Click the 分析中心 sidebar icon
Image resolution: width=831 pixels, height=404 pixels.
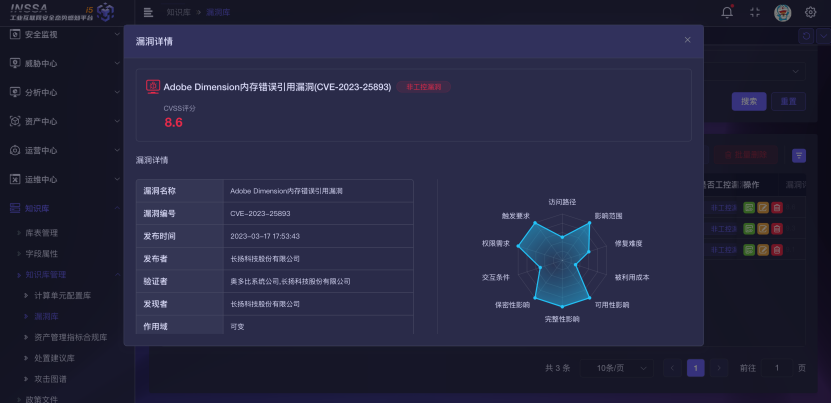[x=15, y=92]
